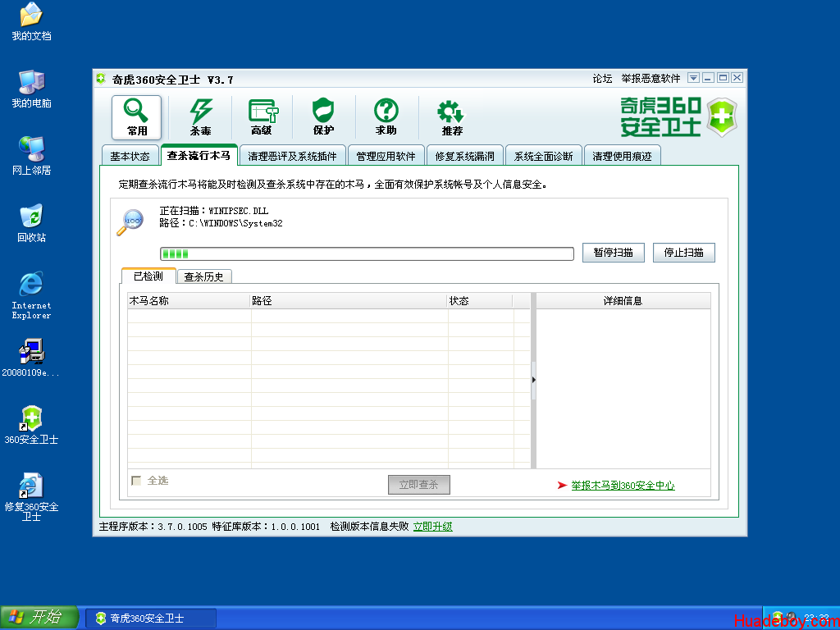Click the scanning magnifier icon beside 正在扫描
840x630 pixels.
(130, 221)
